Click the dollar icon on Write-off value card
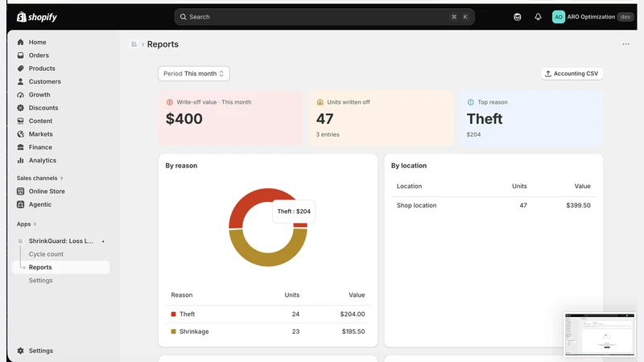The image size is (644, 362). point(170,102)
